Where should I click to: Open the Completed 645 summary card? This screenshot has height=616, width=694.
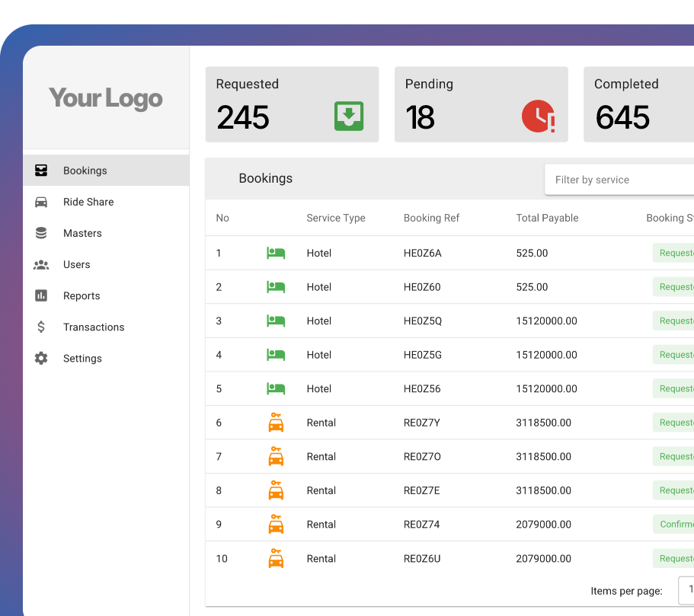[x=638, y=104]
